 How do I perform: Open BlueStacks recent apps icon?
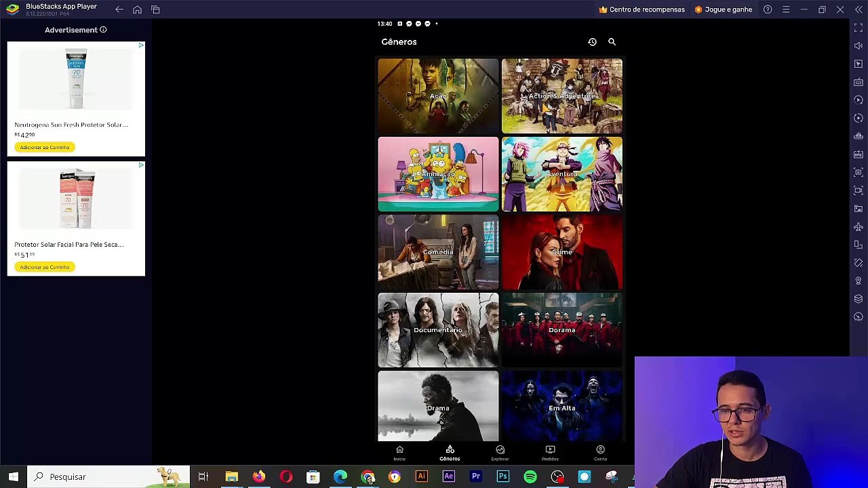pyautogui.click(x=155, y=9)
